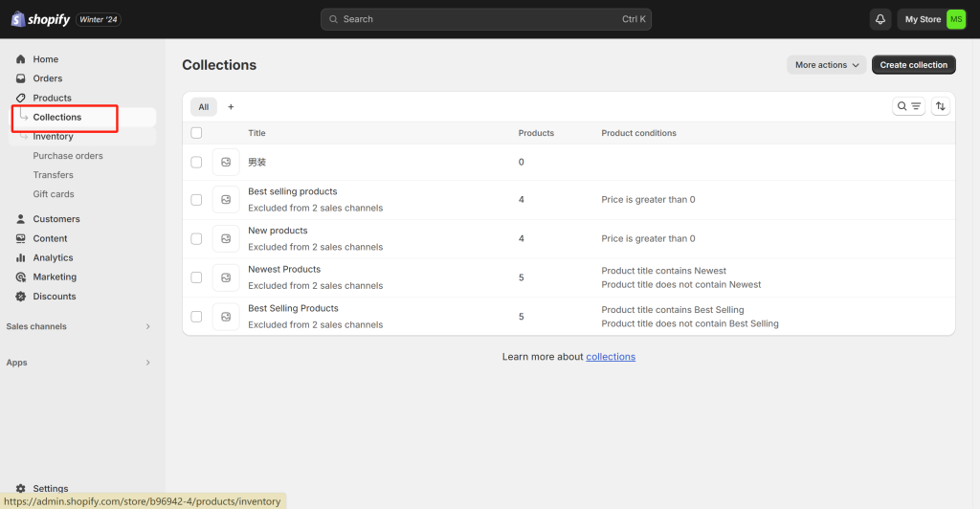
Task: Click the Marketing target icon
Action: click(x=21, y=277)
